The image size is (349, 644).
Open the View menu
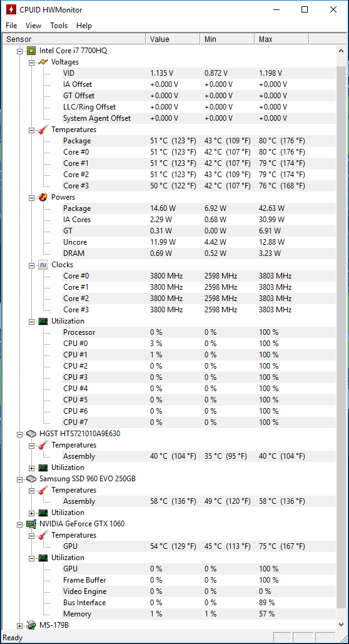[x=33, y=26]
